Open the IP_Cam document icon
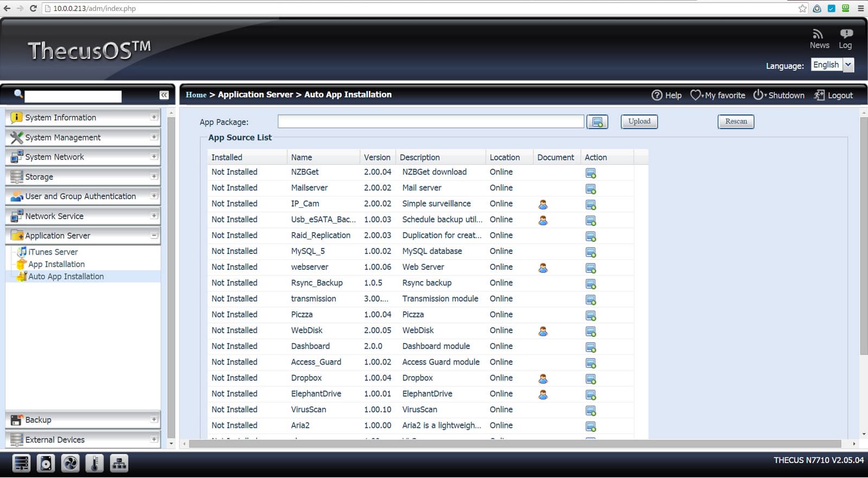The width and height of the screenshot is (868, 478). [542, 205]
